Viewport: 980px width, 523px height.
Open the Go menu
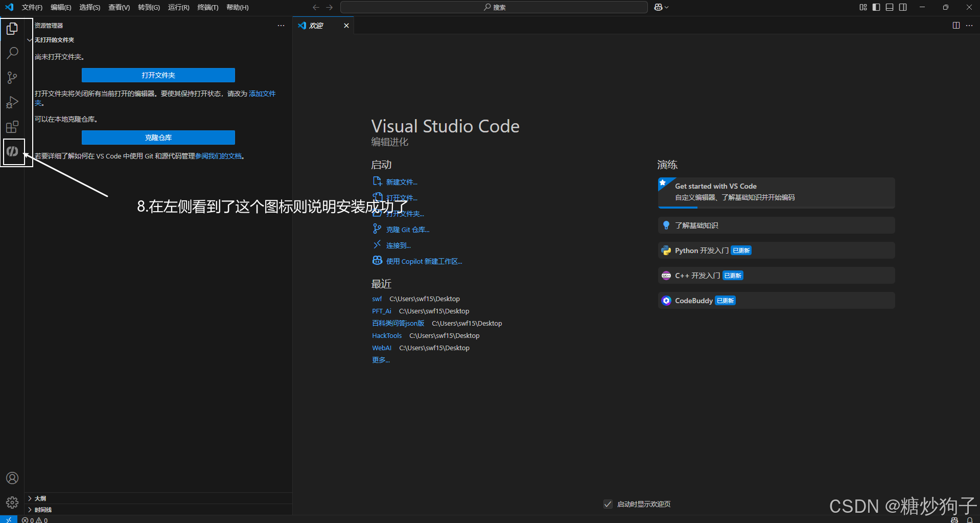(149, 7)
